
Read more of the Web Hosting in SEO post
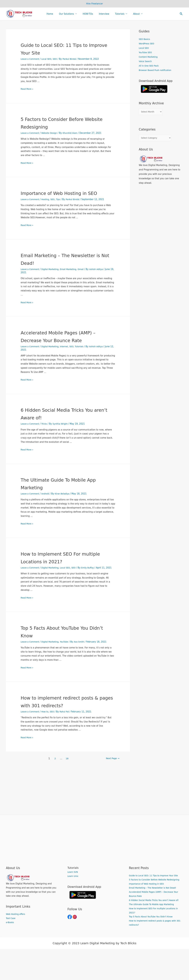point(27,225)
